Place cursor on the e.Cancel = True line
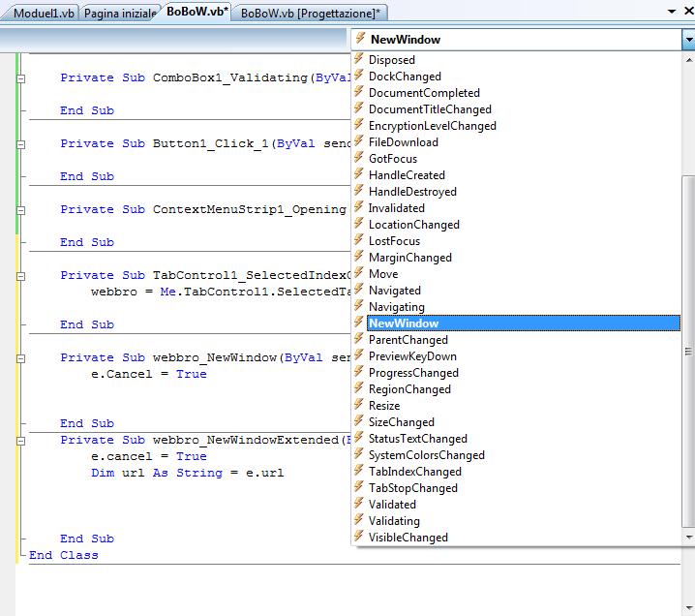 click(148, 374)
